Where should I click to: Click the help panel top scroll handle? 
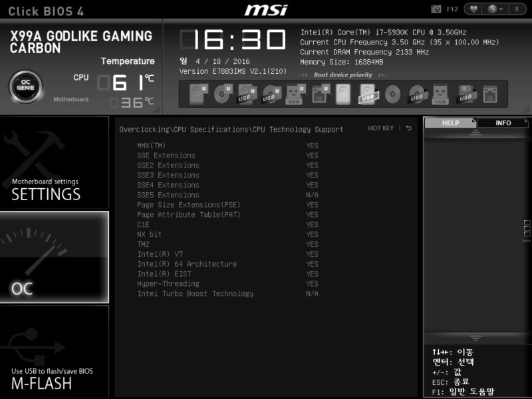pos(475,133)
